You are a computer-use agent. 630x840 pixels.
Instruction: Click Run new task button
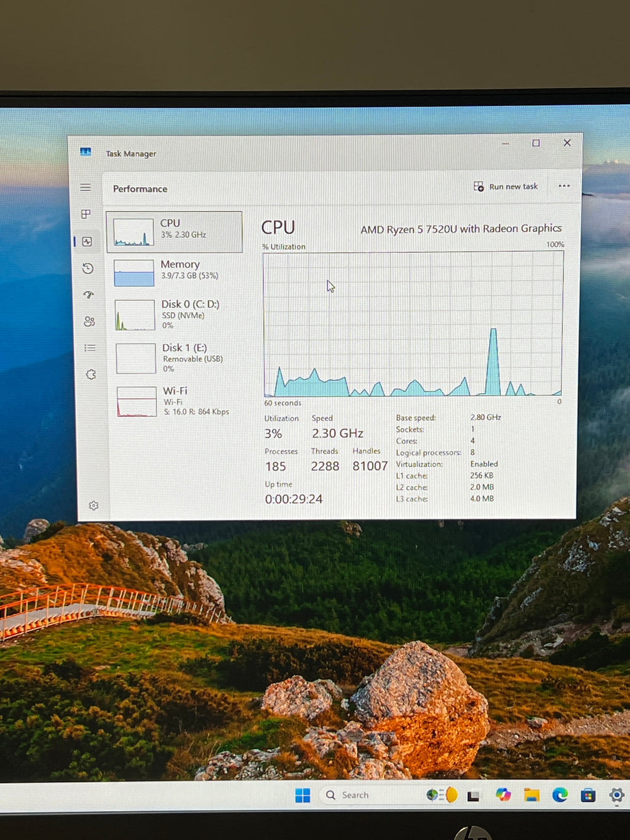click(506, 186)
